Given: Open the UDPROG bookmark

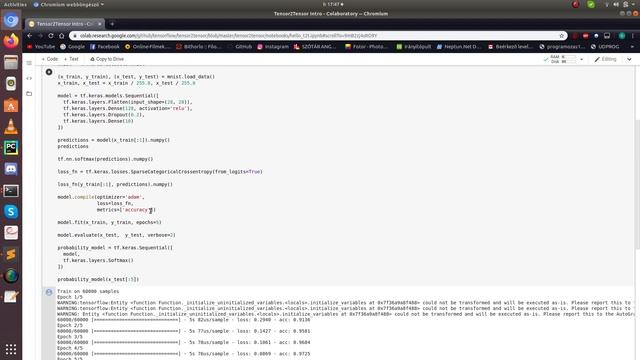Looking at the screenshot, I should [605, 47].
